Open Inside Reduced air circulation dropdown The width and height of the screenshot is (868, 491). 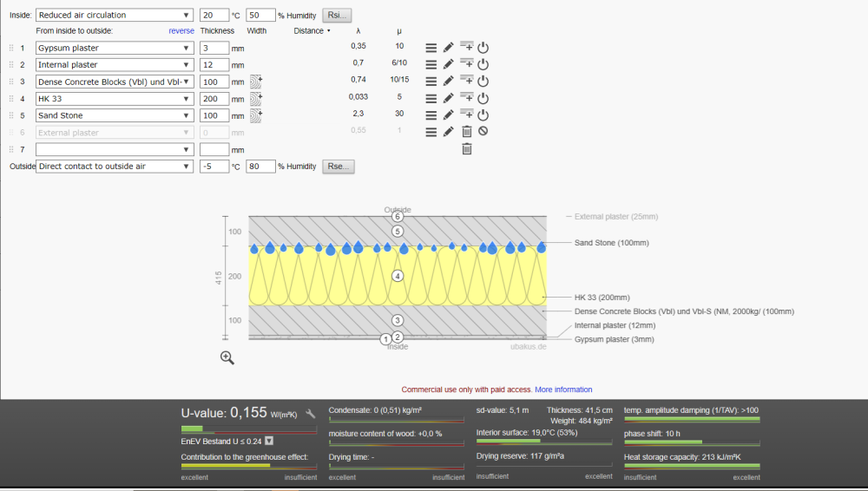pos(114,15)
